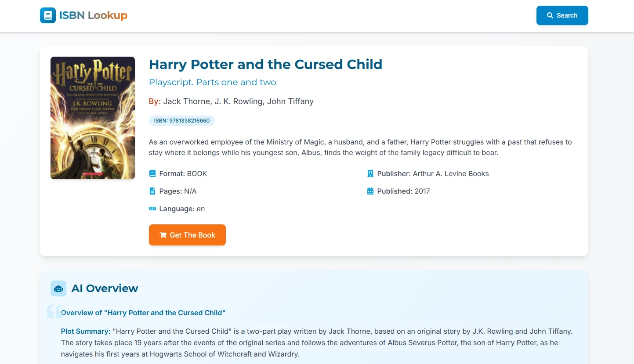Click the calendar icon beside Published
This screenshot has width=634, height=364.
pyautogui.click(x=370, y=191)
